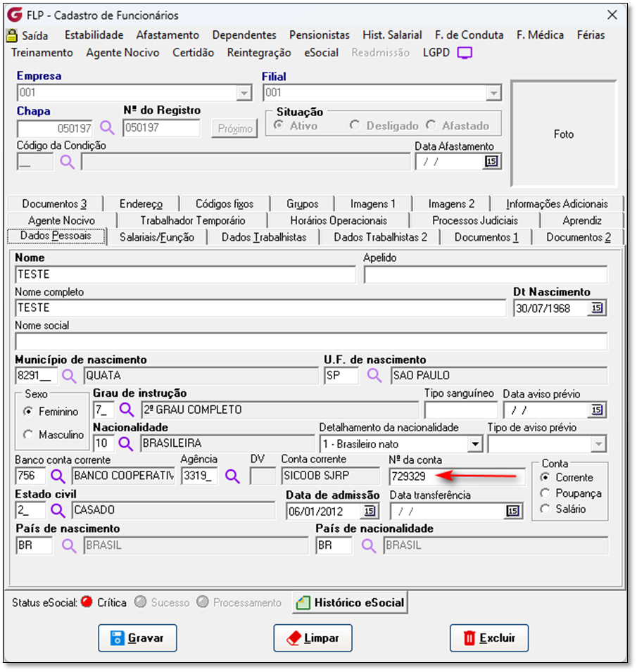This screenshot has width=637, height=672.
Task: Click the Nome completo field
Action: [x=260, y=308]
